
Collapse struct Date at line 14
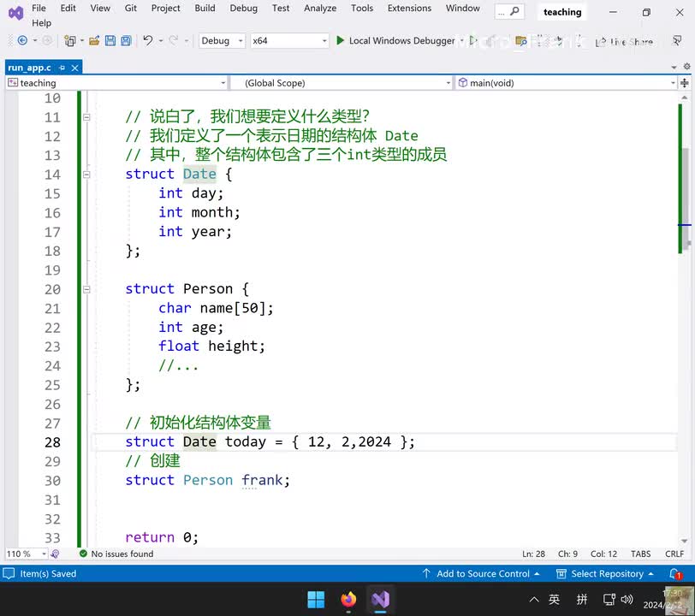[x=86, y=175]
